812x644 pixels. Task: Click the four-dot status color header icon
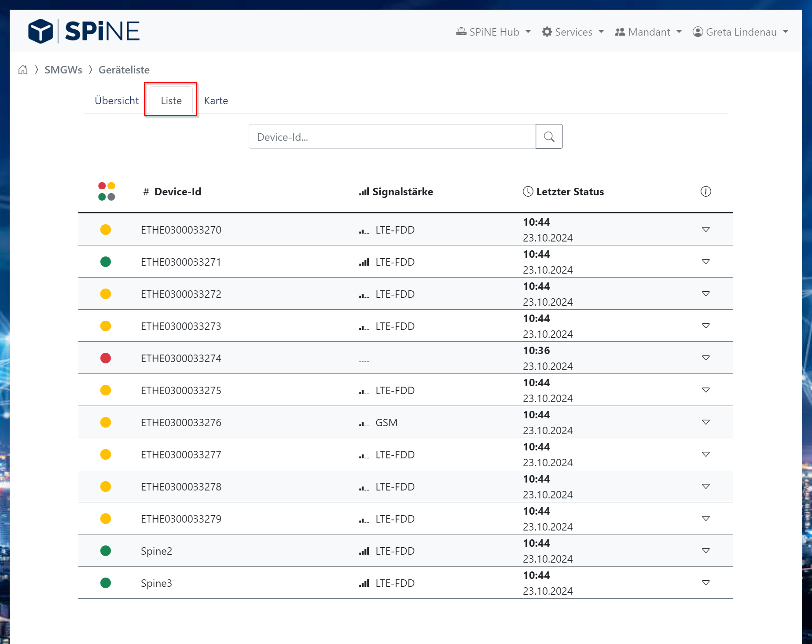(x=107, y=191)
